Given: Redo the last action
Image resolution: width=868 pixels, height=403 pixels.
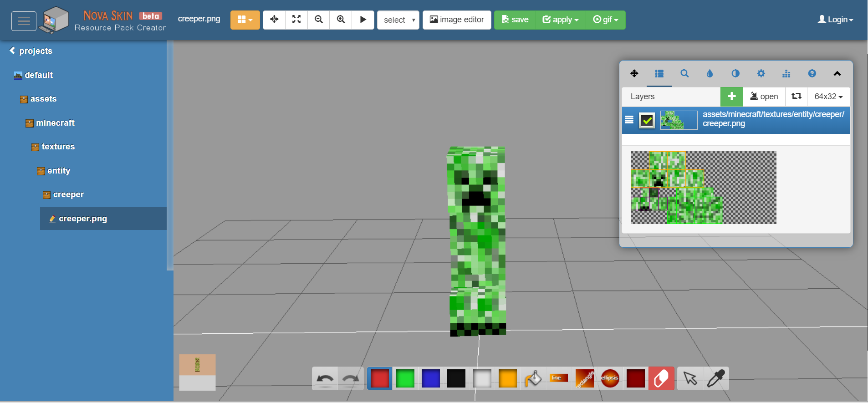Looking at the screenshot, I should (x=351, y=378).
